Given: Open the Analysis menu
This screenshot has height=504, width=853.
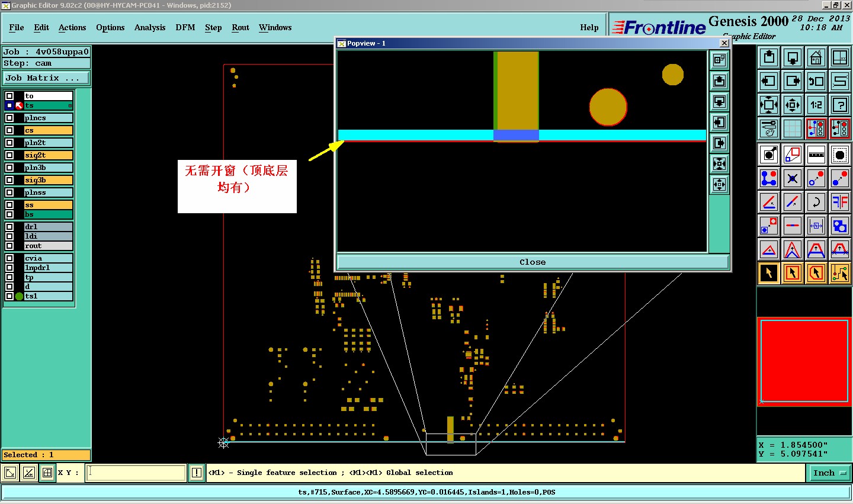Looking at the screenshot, I should tap(150, 27).
